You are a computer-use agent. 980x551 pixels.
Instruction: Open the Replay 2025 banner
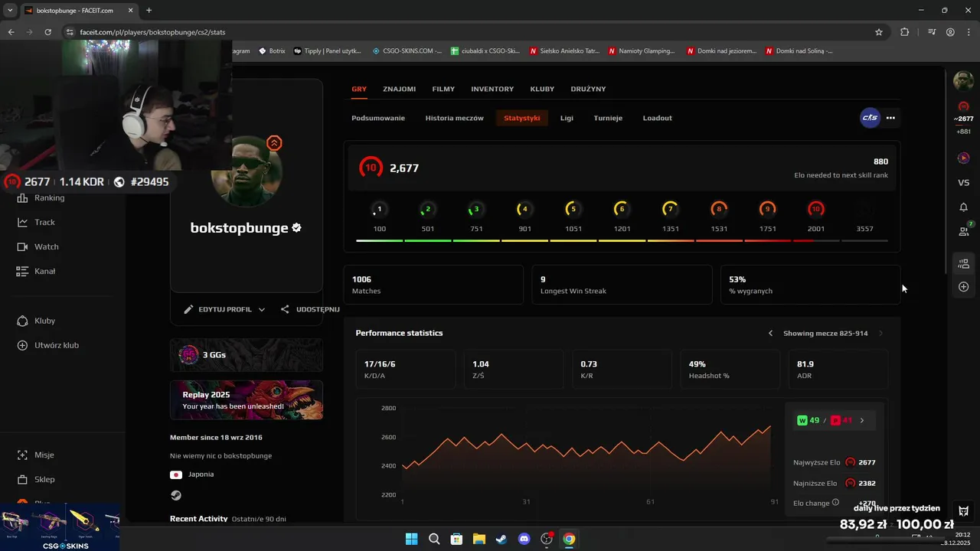pos(247,400)
